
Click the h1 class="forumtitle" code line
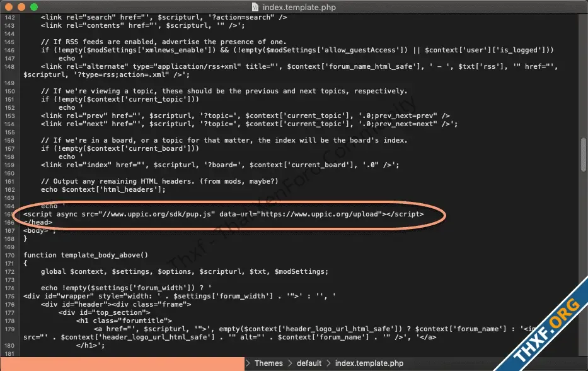point(124,321)
